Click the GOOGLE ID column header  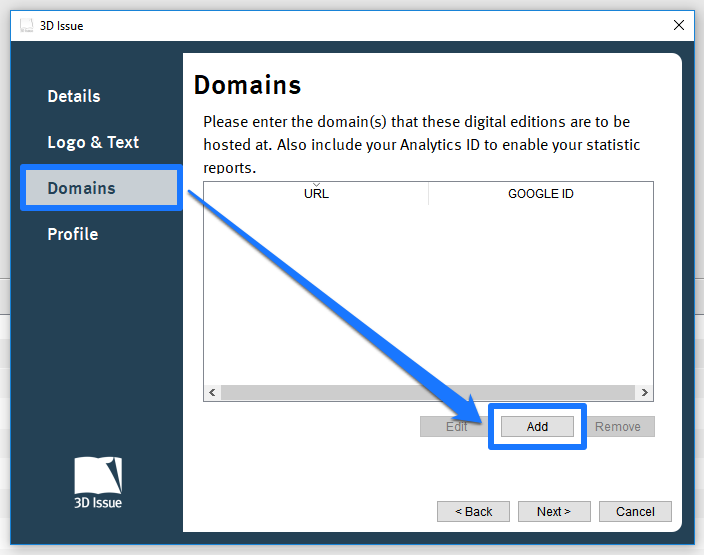coord(540,193)
